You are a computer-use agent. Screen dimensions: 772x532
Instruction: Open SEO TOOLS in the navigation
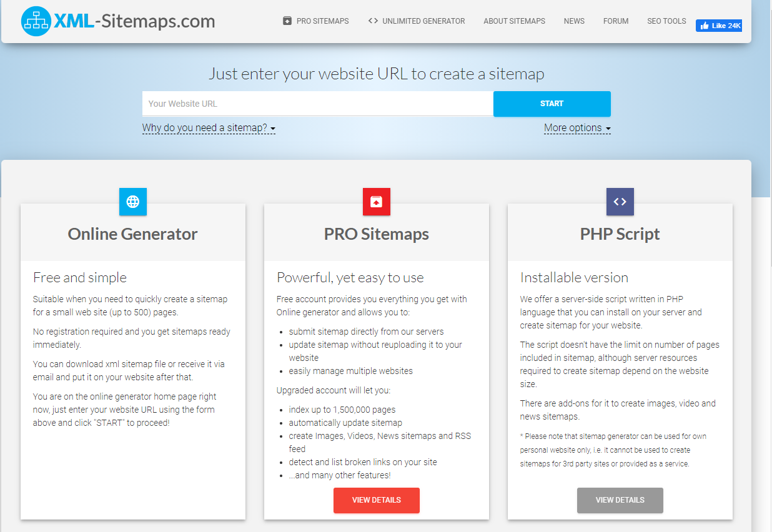[x=666, y=21]
